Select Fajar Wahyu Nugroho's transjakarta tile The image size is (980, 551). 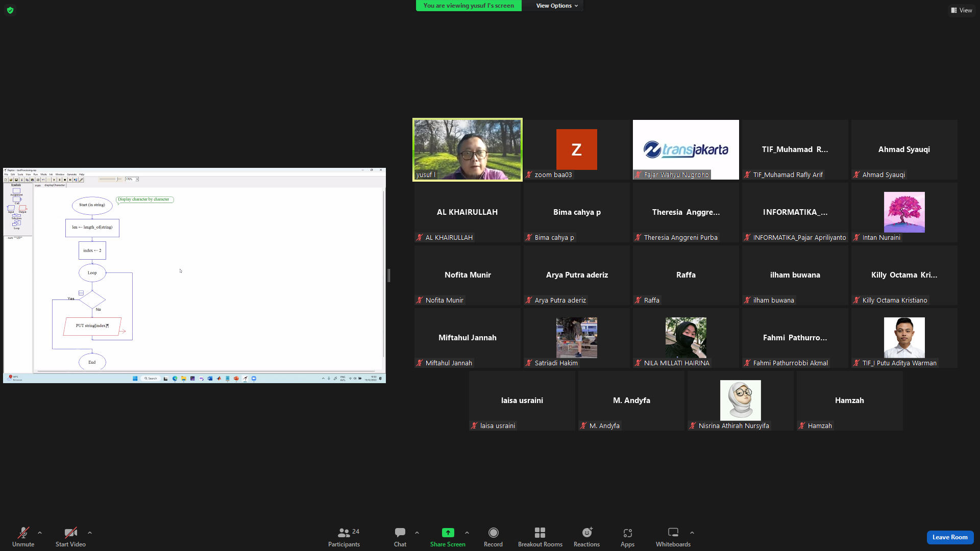(686, 149)
